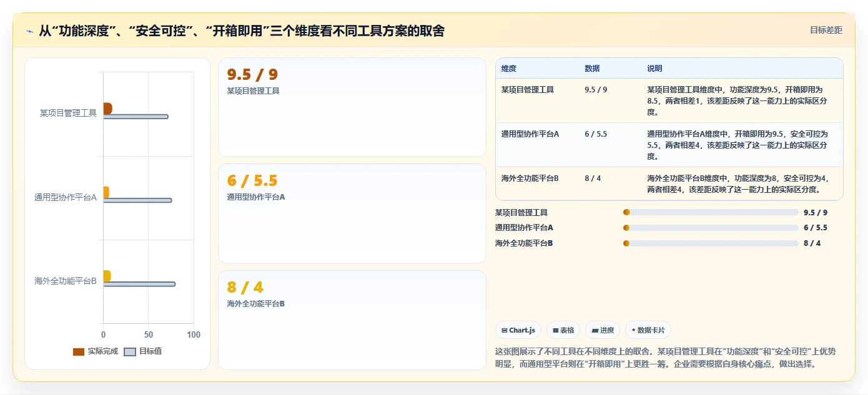Click the 某项目管理工具 chart axis label

68,113
